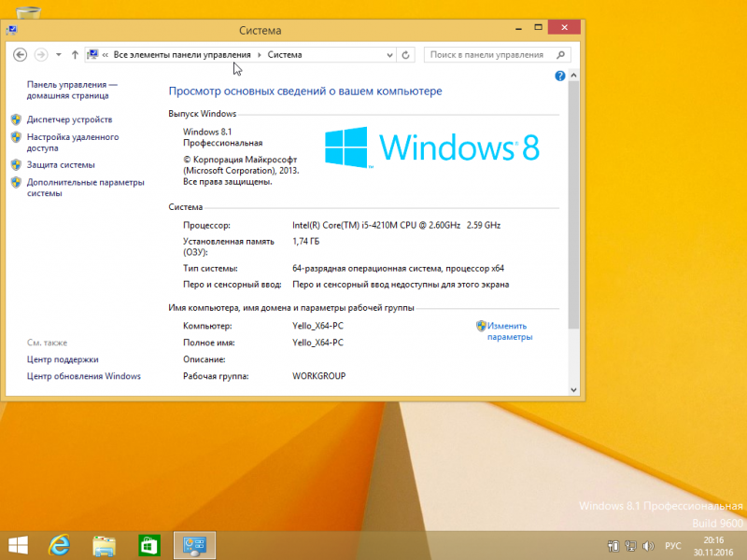The image size is (747, 560).
Task: Click the computer icon in the address bar
Action: [x=92, y=54]
